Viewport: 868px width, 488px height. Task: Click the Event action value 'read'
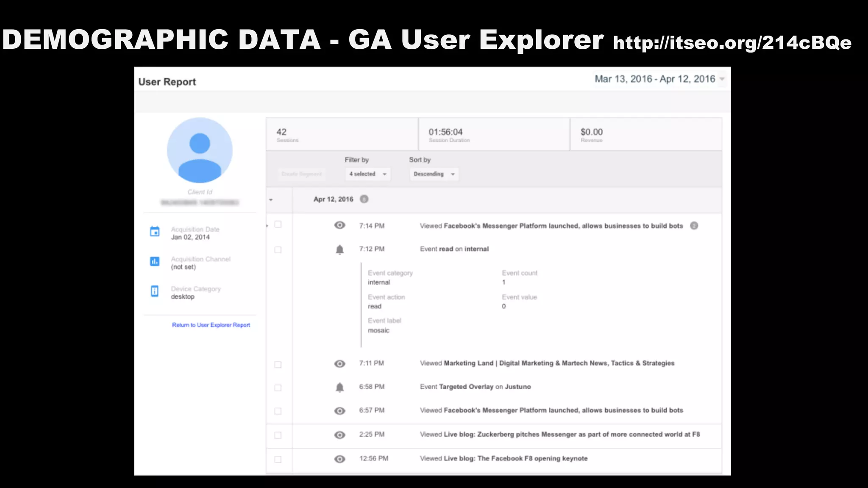coord(375,306)
